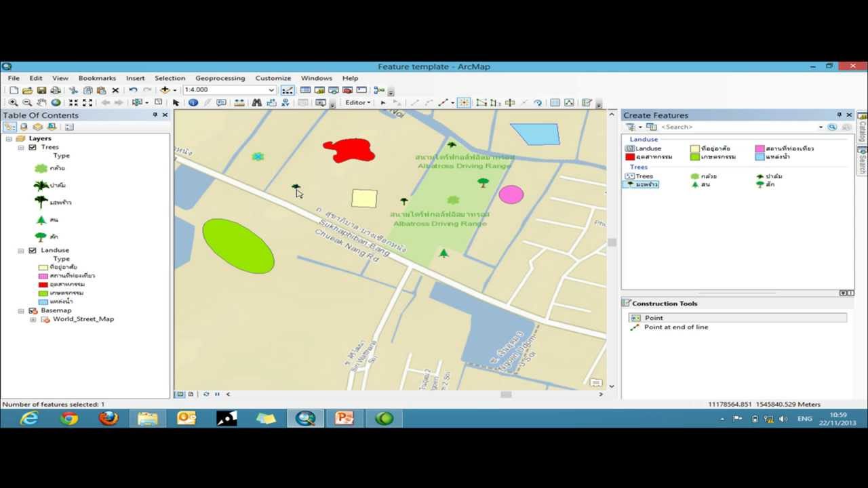The height and width of the screenshot is (488, 868).
Task: Click the Add Data icon
Action: [x=165, y=90]
